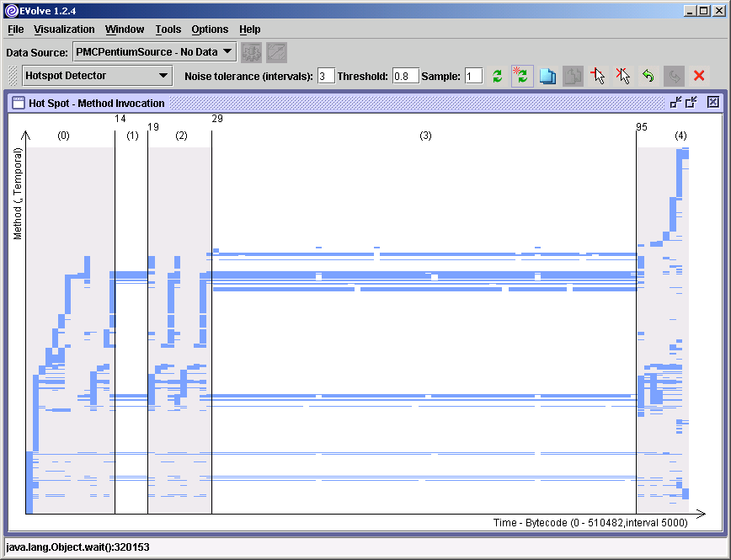Select the phase label (0)
The height and width of the screenshot is (560, 731).
(x=63, y=136)
